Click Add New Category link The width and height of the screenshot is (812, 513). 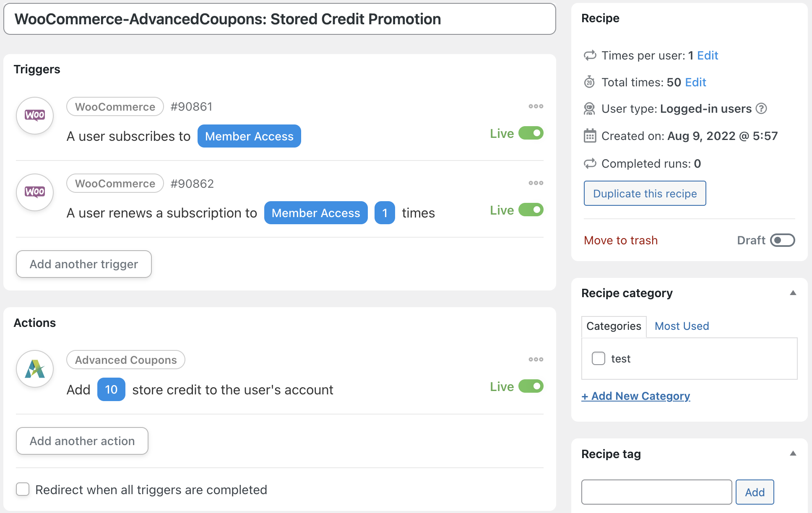click(636, 396)
